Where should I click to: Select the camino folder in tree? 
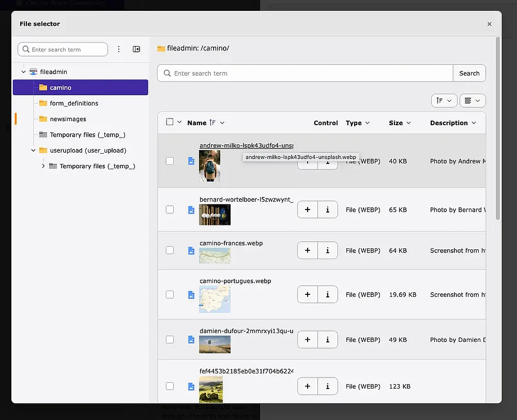coord(81,87)
